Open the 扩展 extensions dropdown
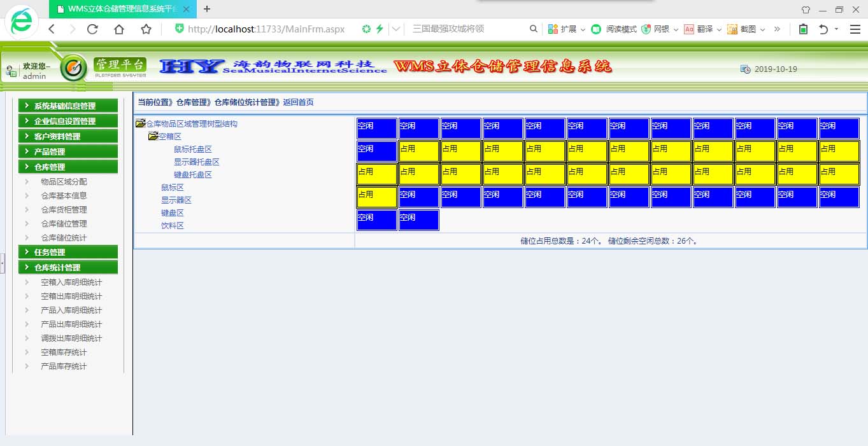 click(567, 29)
